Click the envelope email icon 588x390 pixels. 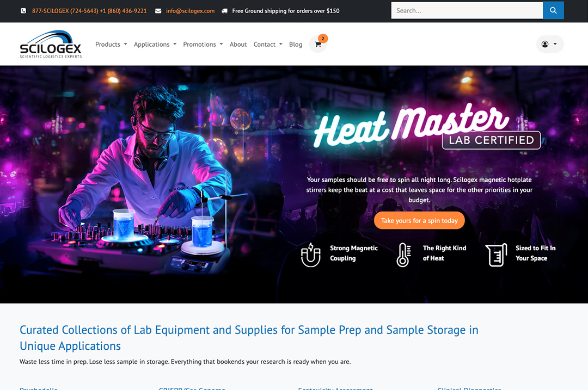pos(158,11)
